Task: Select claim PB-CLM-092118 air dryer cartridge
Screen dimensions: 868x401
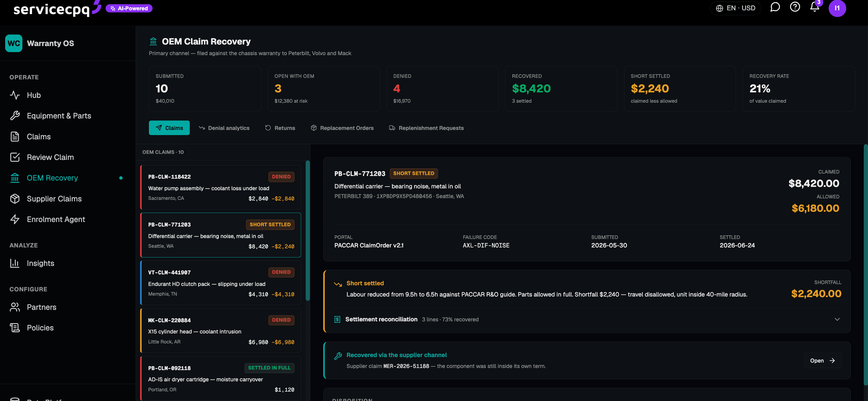Action: 221,378
